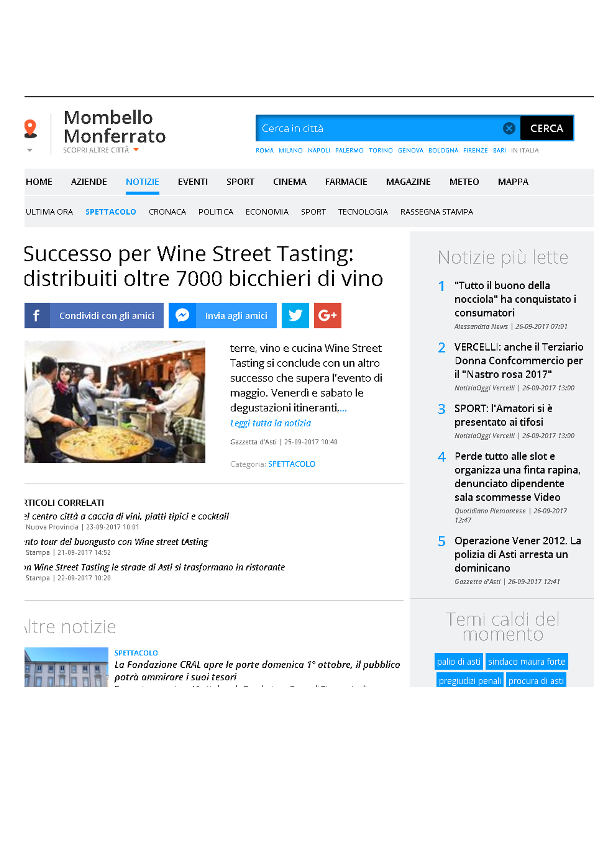Expand the gray arrow below location pin

point(30,150)
